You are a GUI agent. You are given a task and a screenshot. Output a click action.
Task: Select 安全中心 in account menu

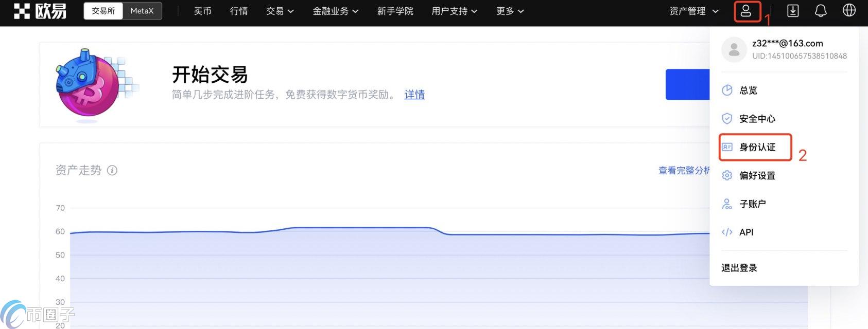click(757, 119)
